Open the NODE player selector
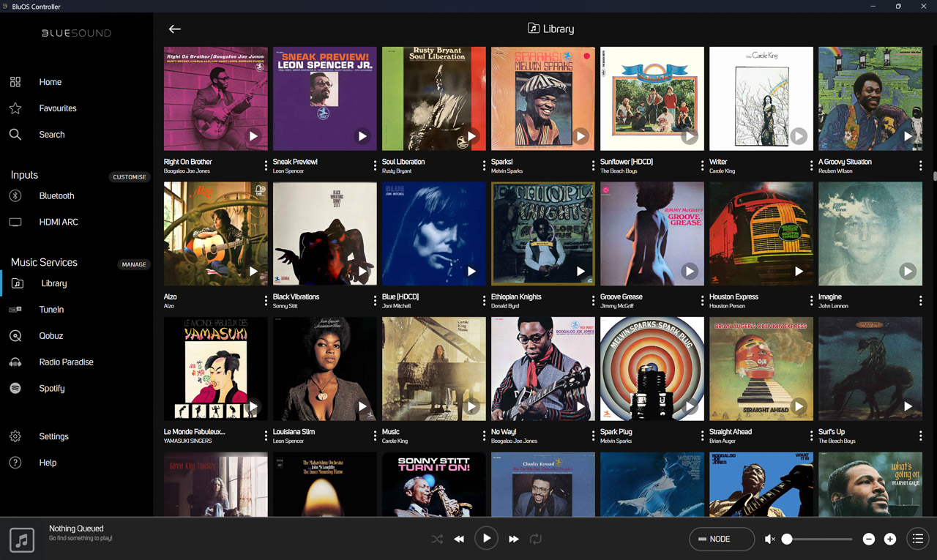This screenshot has width=937, height=560. [721, 540]
